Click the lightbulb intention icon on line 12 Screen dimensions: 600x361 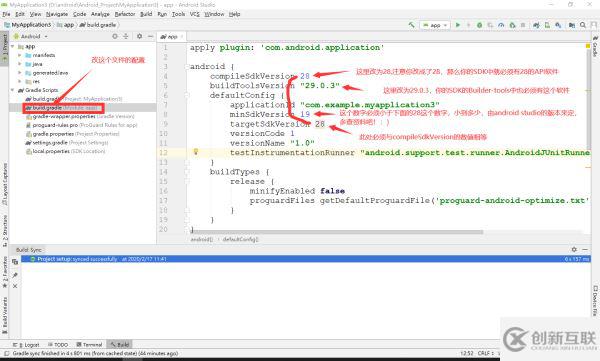tap(196, 152)
